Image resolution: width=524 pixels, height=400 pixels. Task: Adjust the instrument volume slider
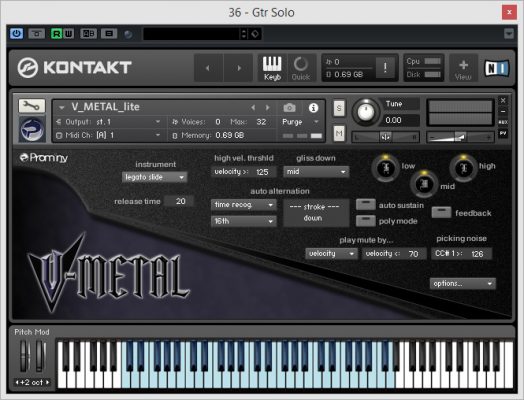pyautogui.click(x=460, y=137)
